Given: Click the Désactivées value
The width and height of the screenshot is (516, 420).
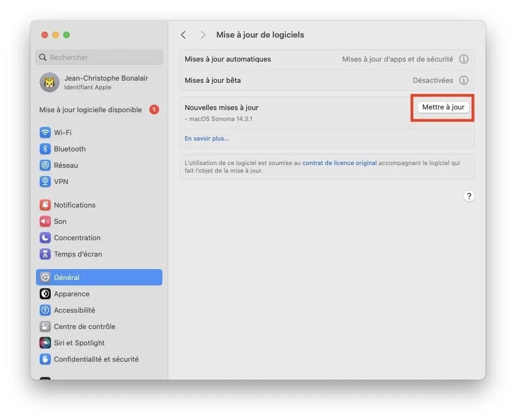Looking at the screenshot, I should (x=433, y=80).
